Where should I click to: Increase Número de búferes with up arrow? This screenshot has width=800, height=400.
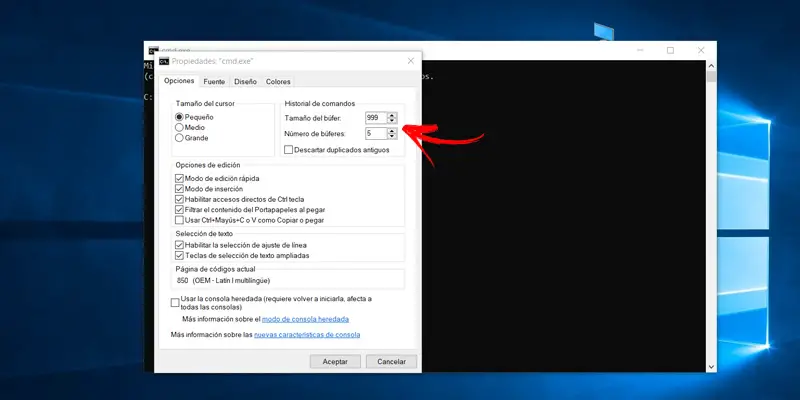(392, 131)
